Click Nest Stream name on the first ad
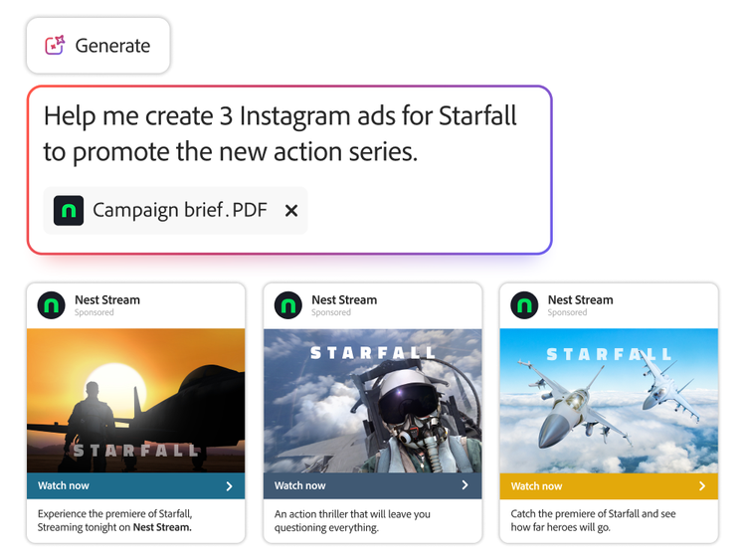This screenshot has height=560, width=746. tap(107, 299)
